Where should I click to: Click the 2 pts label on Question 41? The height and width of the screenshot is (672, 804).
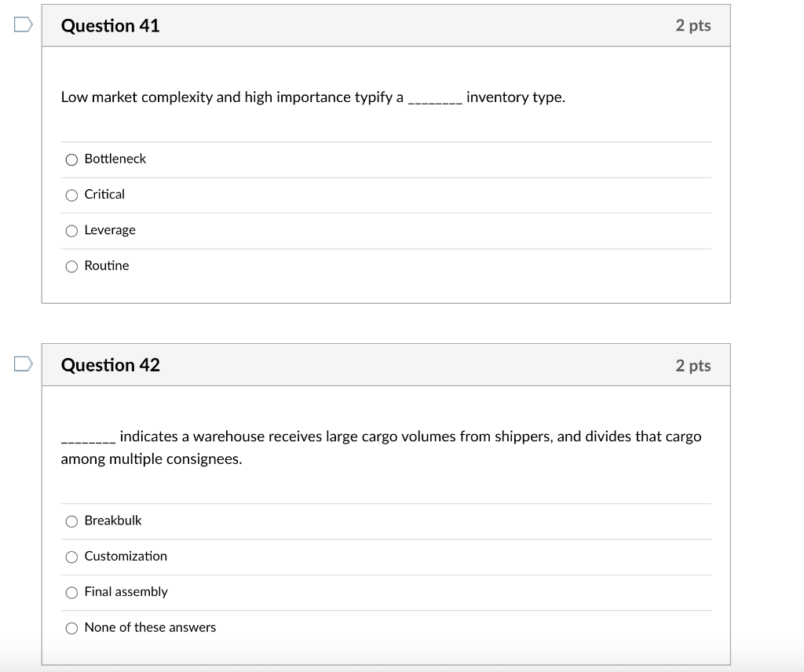(x=694, y=25)
